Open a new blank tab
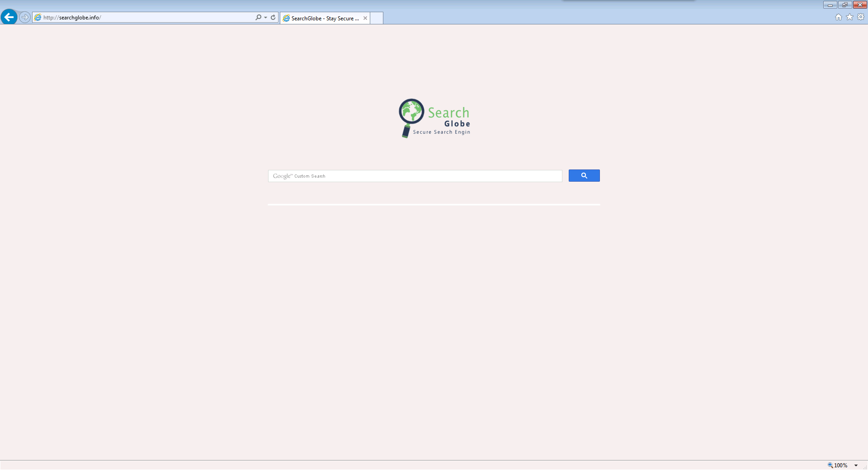This screenshot has width=868, height=470. (377, 18)
